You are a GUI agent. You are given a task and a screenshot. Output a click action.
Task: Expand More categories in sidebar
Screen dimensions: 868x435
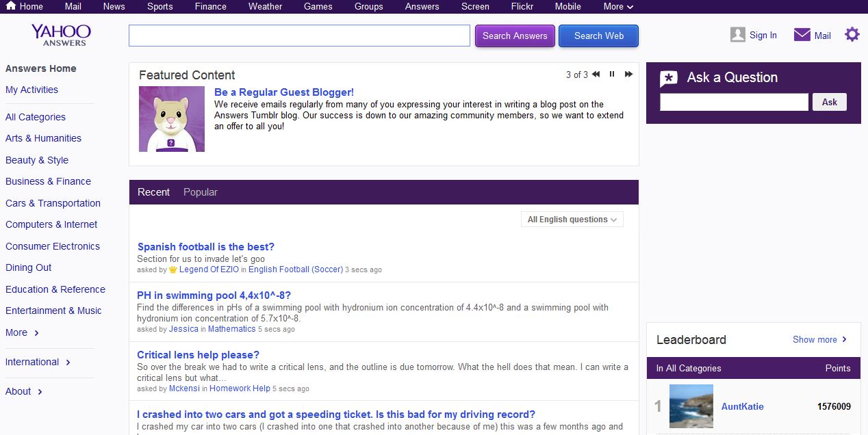point(23,332)
